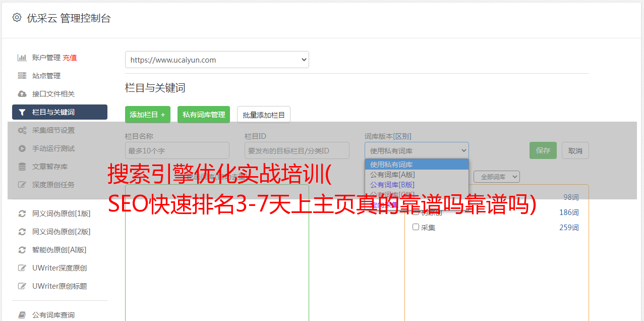Open the 词库版本 dropdown showing 使用私有词库
Image resolution: width=644 pixels, height=321 pixels.
(x=417, y=150)
